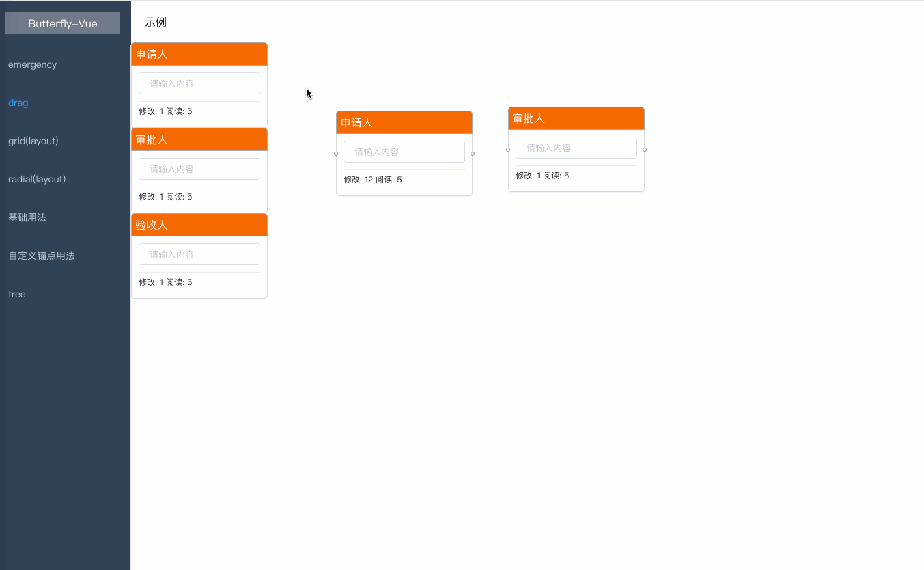This screenshot has width=924, height=570.
Task: Click the input field inside the 申请人 palette card
Action: click(x=199, y=83)
